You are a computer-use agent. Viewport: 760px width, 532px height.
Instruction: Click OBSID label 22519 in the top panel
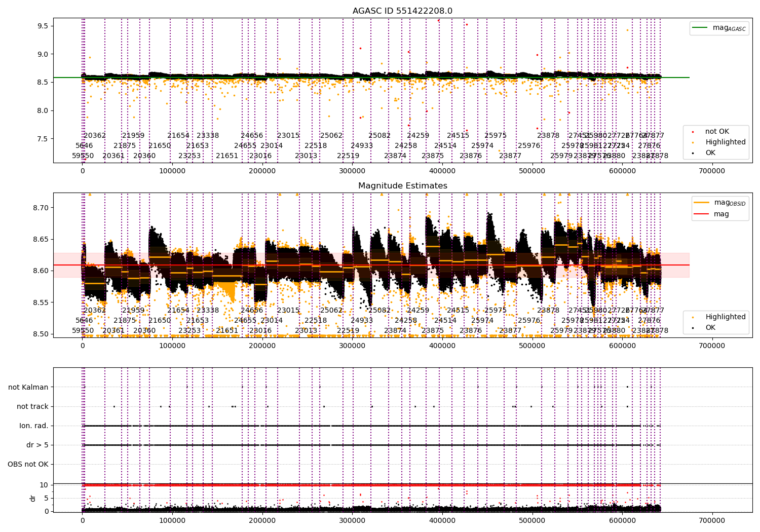click(348, 156)
